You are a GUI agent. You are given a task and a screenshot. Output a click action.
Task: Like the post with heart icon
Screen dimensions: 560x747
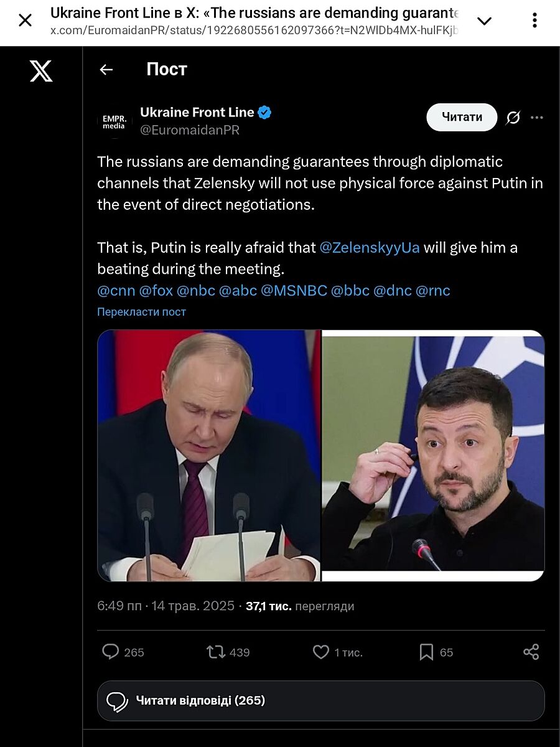(x=321, y=652)
